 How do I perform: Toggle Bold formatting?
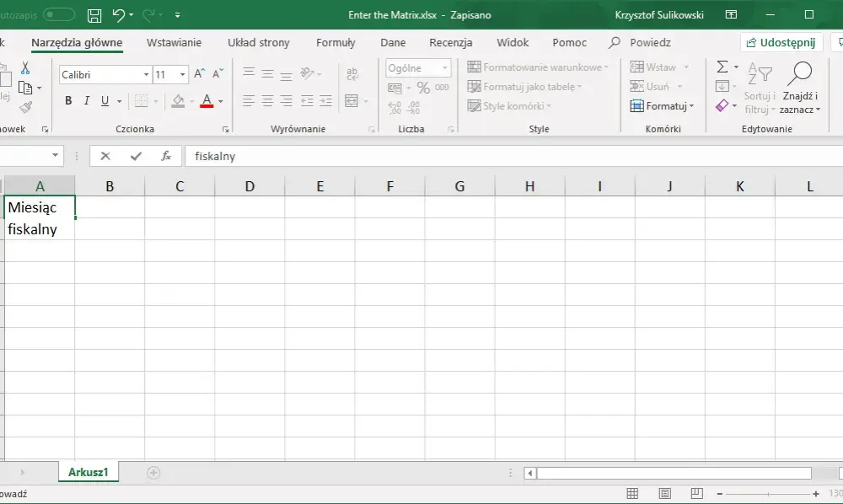coord(68,100)
